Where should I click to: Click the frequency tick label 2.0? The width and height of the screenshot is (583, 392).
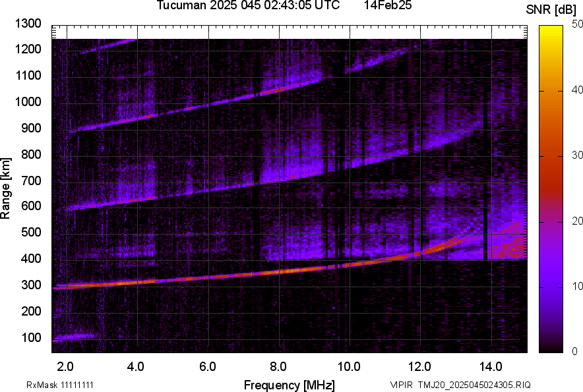tap(65, 367)
